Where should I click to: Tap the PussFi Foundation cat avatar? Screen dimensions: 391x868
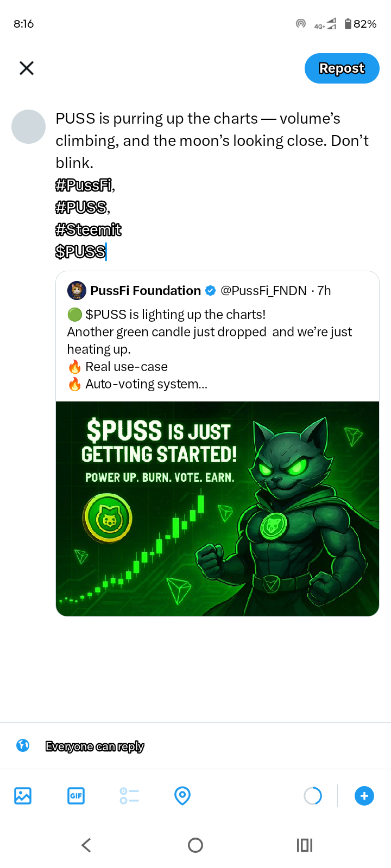point(77,291)
